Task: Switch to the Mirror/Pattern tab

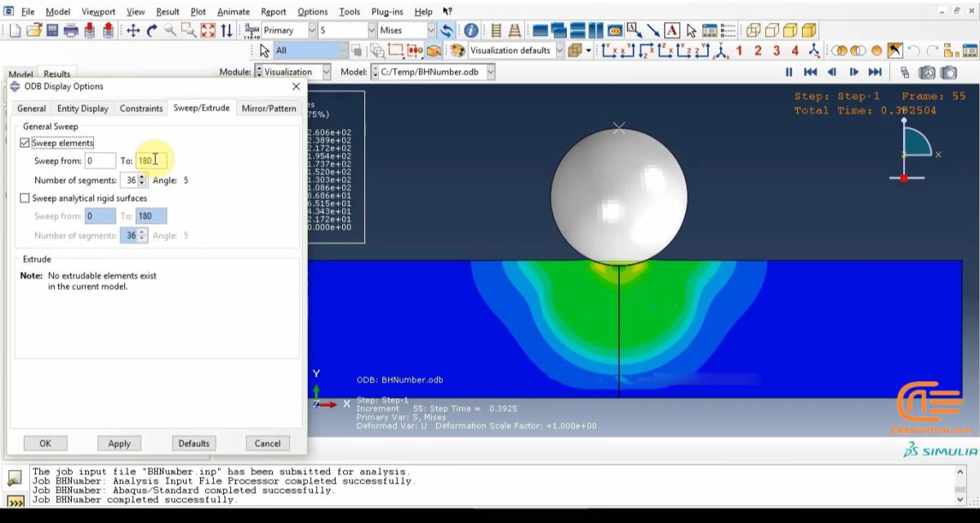Action: click(x=269, y=107)
